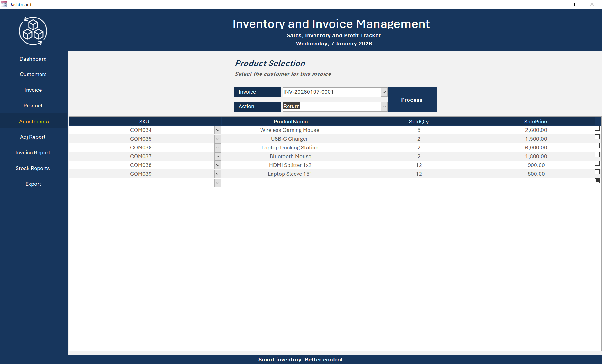Tick the checkbox for USB-C Charger row

[x=597, y=137]
